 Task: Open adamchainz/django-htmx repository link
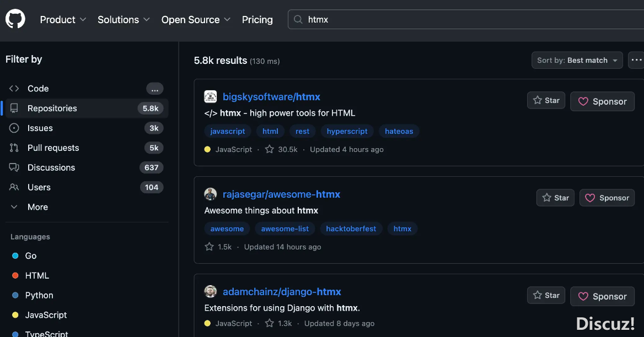[x=282, y=292]
